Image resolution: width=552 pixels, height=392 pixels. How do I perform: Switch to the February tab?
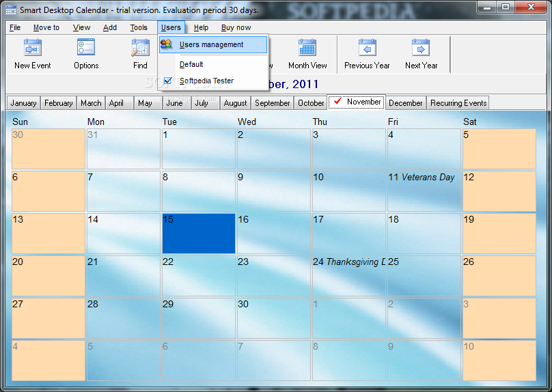pos(59,103)
